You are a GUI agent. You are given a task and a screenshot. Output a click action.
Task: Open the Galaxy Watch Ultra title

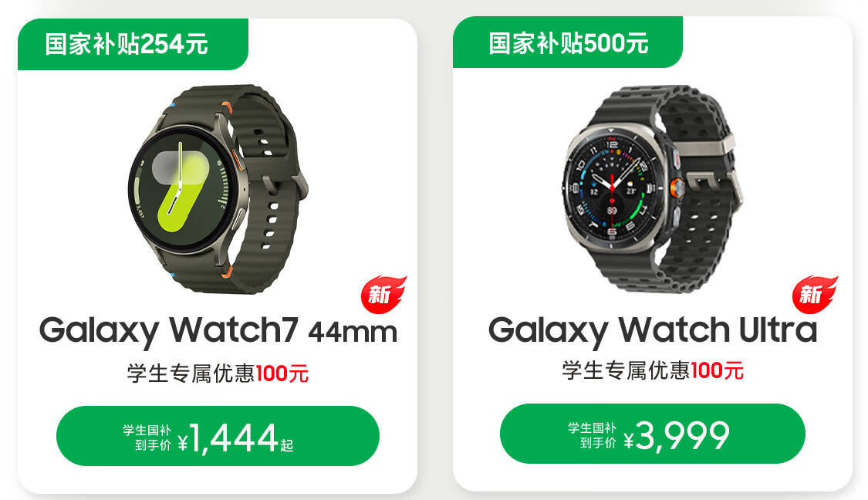click(652, 330)
